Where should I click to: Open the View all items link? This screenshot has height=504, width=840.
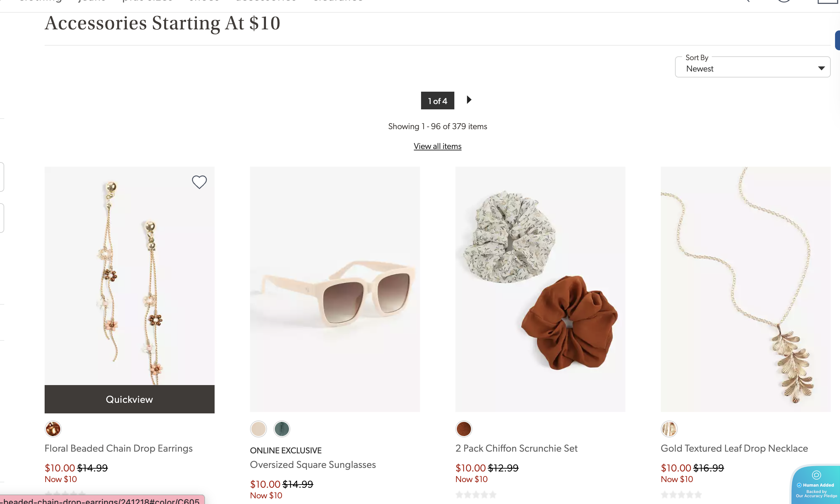point(437,146)
